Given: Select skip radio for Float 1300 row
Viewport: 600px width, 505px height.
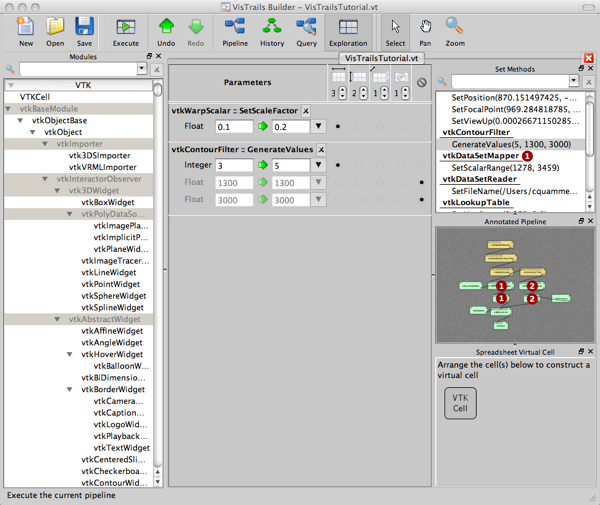Looking at the screenshot, I should [x=422, y=182].
